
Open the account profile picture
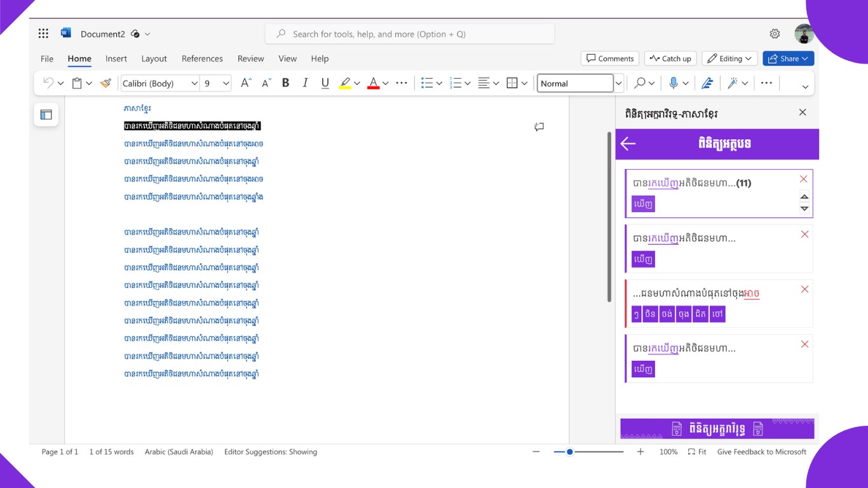click(804, 34)
